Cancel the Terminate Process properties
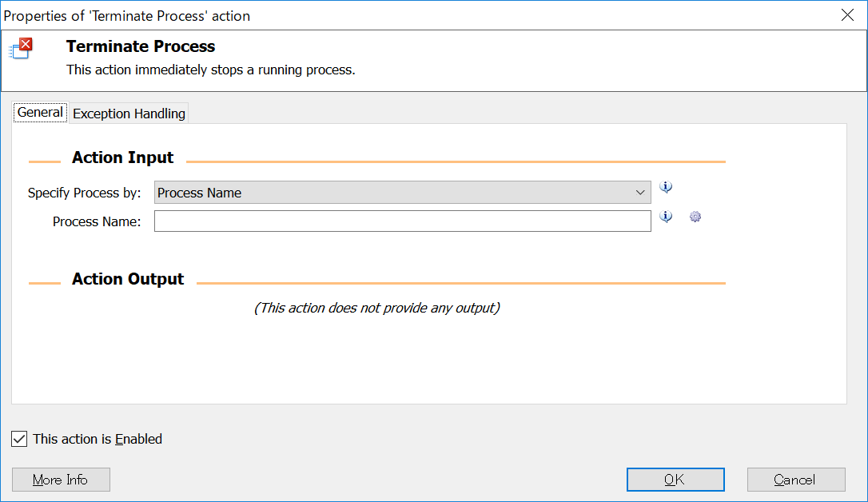The width and height of the screenshot is (868, 502). (x=795, y=480)
